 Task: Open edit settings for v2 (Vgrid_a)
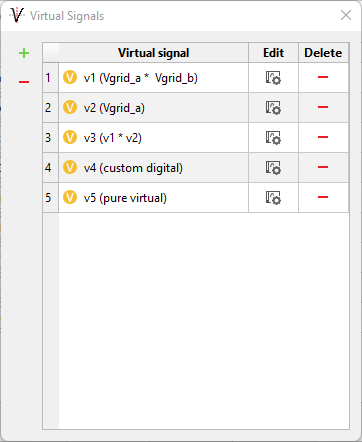(x=273, y=108)
